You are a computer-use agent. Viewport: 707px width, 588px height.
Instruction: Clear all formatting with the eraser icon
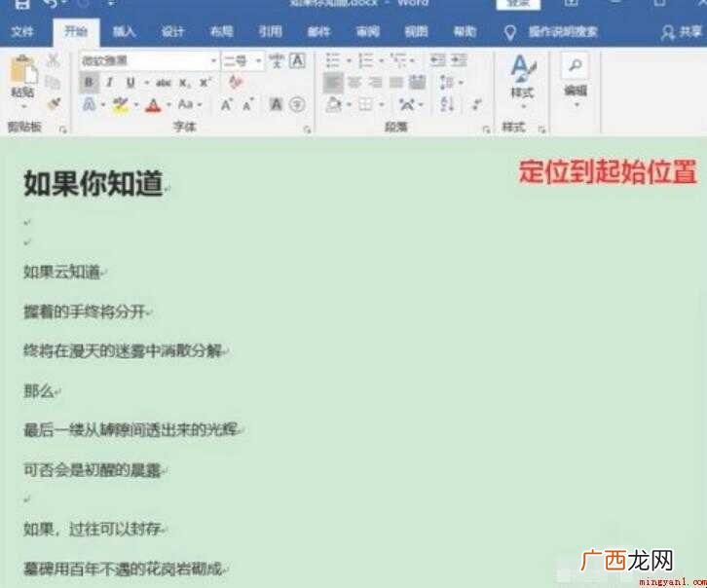[236, 82]
